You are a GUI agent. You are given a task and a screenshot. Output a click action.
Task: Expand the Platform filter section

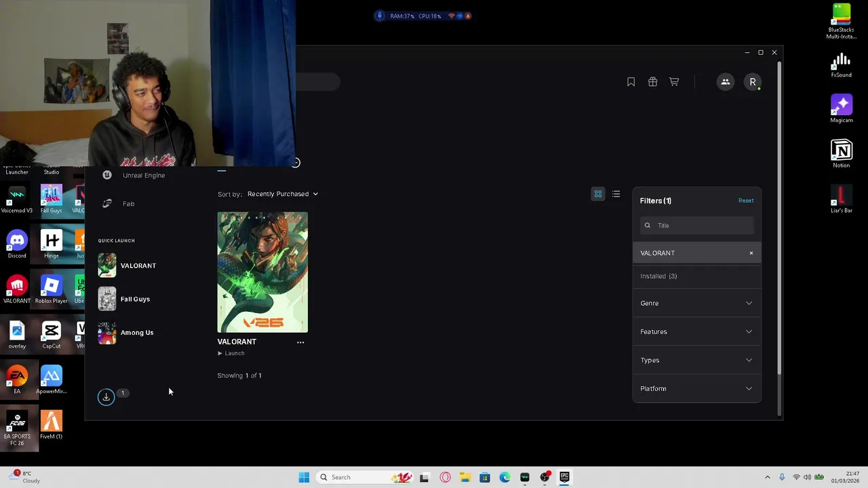tap(697, 389)
